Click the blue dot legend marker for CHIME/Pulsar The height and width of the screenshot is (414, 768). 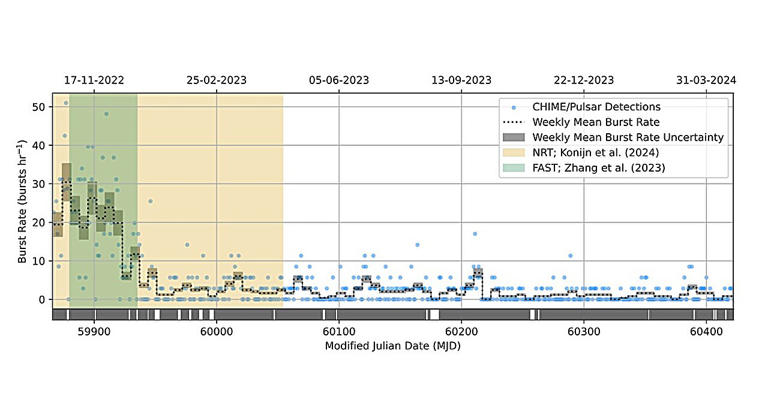pos(513,107)
